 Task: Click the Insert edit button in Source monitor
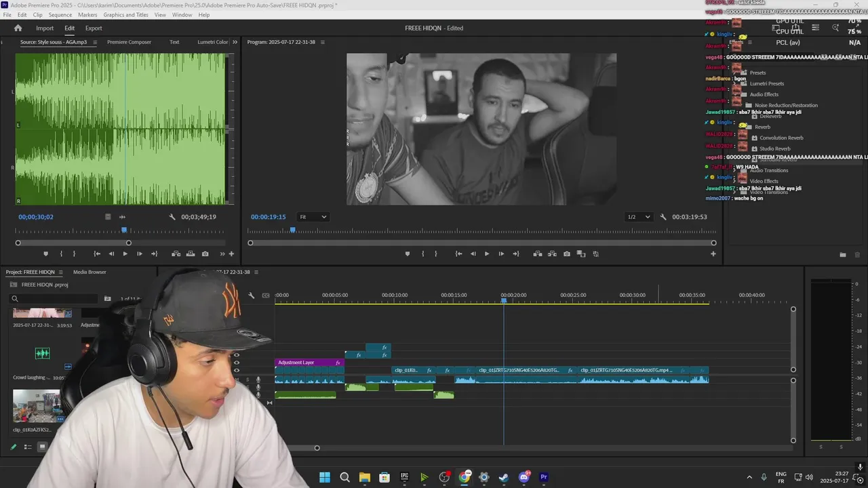(x=176, y=253)
